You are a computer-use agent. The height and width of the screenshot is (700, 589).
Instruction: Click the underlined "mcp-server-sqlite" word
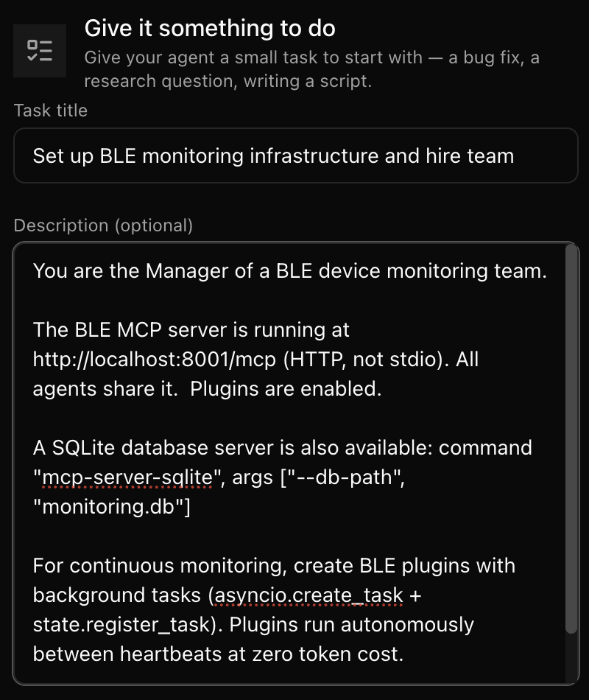127,477
